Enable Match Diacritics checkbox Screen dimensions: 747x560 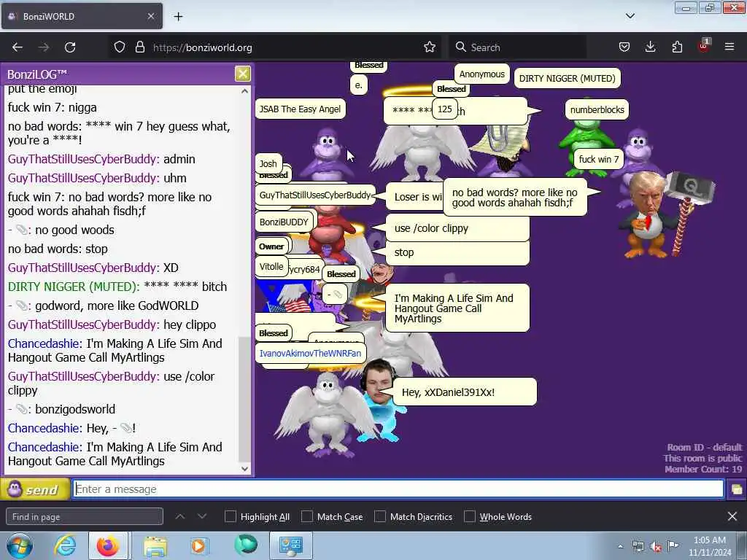point(379,517)
